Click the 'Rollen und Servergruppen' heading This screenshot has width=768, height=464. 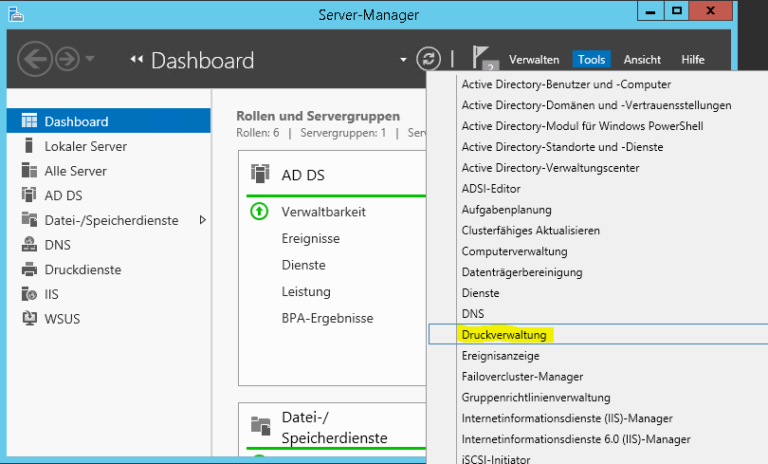(x=318, y=116)
